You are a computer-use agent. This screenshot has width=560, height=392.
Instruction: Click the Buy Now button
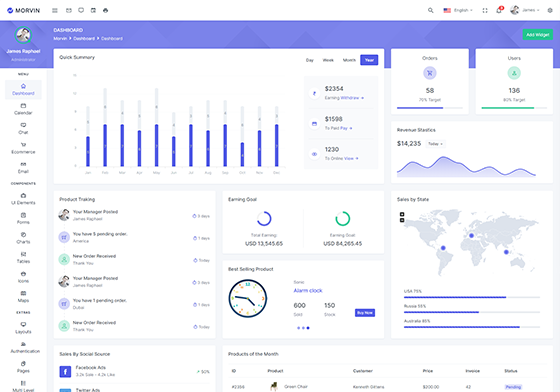click(x=365, y=313)
